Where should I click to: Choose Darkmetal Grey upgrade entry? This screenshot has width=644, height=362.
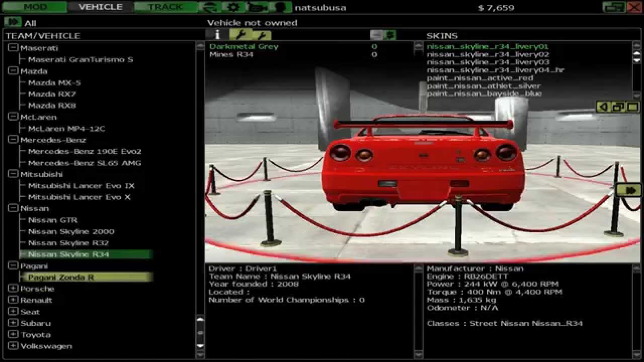(x=244, y=46)
